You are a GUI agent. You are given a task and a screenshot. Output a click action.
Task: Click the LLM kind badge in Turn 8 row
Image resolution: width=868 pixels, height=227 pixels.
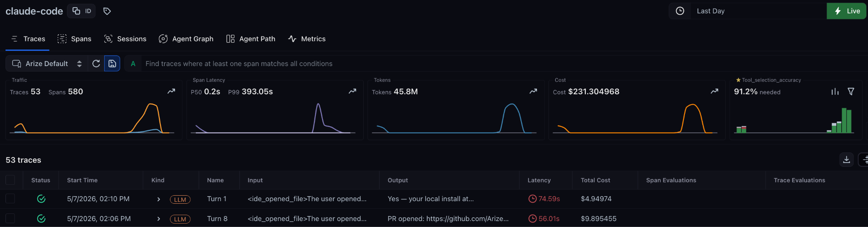click(x=180, y=219)
